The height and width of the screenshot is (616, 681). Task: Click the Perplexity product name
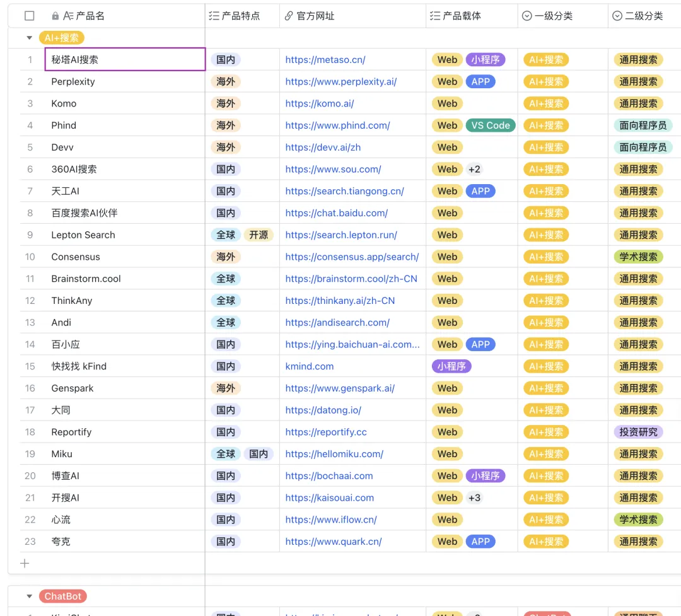tap(73, 82)
